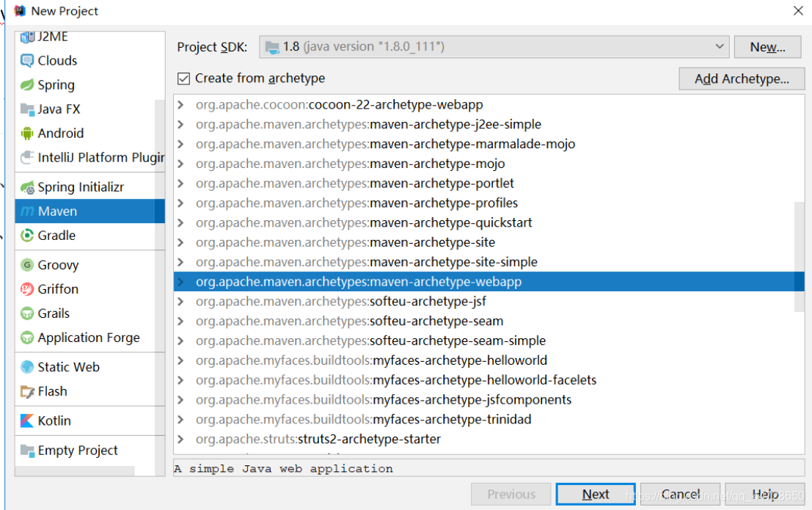
Task: Expand maven-archetype-portlet node
Action: coord(180,183)
